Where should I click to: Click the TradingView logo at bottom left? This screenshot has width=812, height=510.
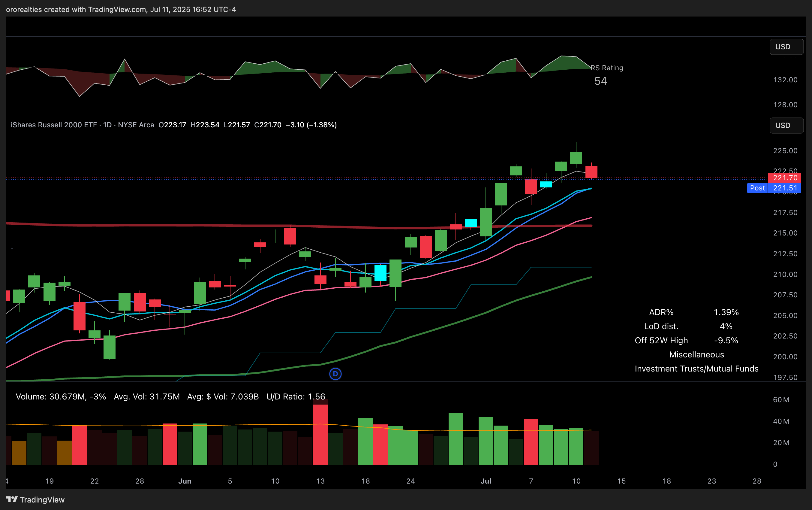(x=35, y=499)
